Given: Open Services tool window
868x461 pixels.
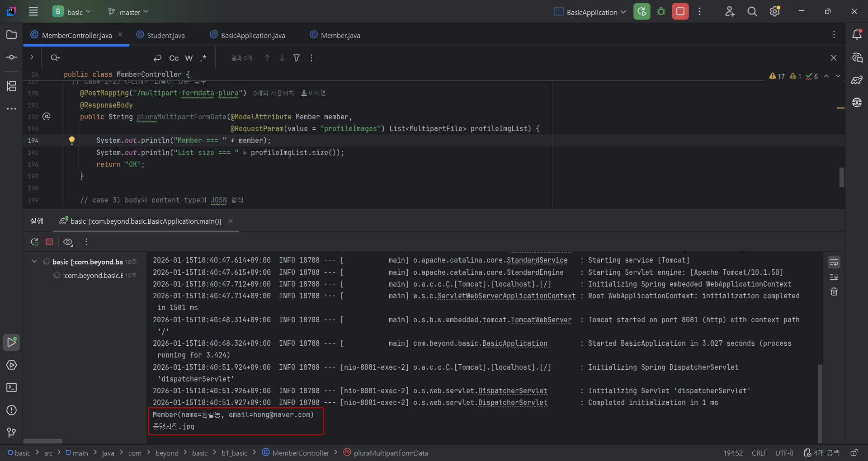Looking at the screenshot, I should (x=12, y=365).
